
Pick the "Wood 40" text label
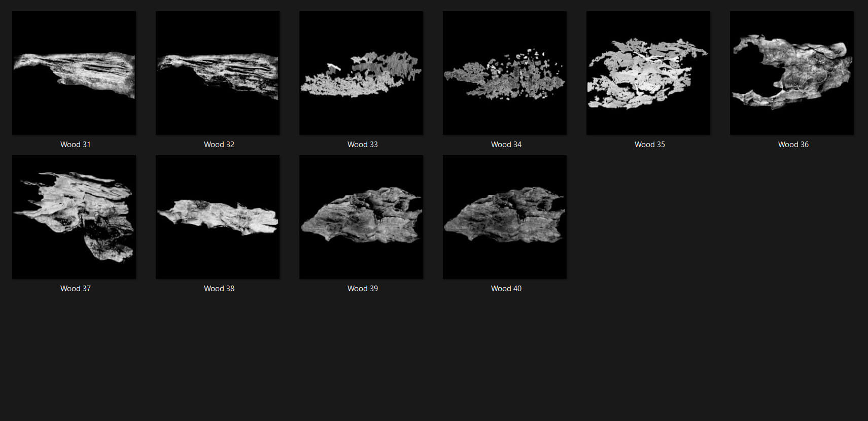506,289
